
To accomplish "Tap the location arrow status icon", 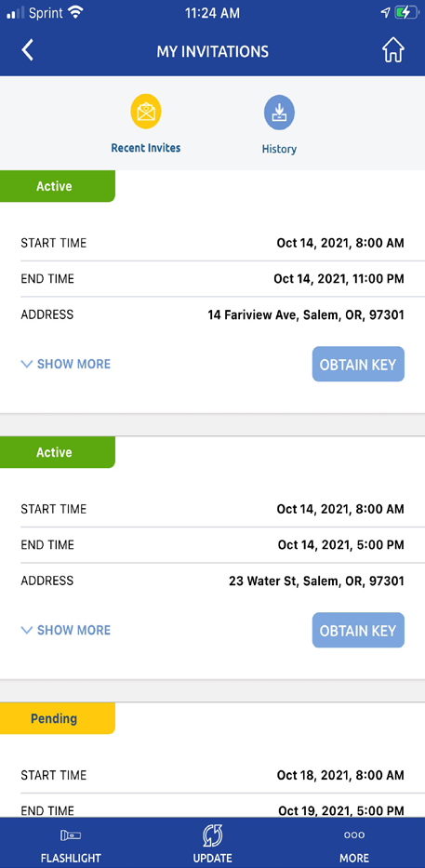I will click(386, 13).
